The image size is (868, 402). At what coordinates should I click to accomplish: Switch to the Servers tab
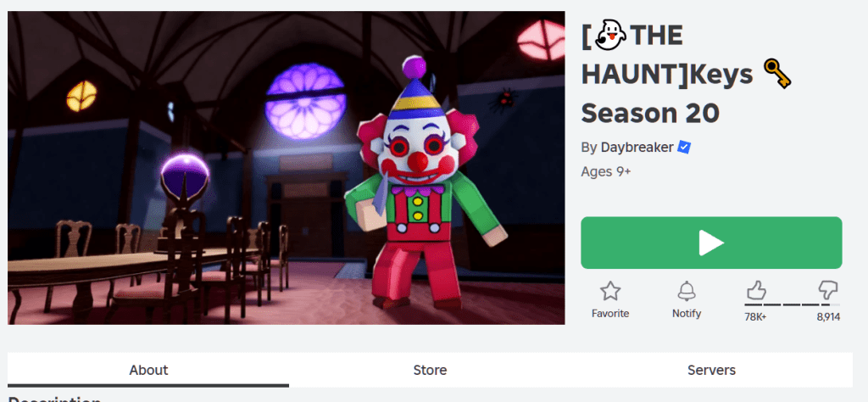[x=711, y=370]
